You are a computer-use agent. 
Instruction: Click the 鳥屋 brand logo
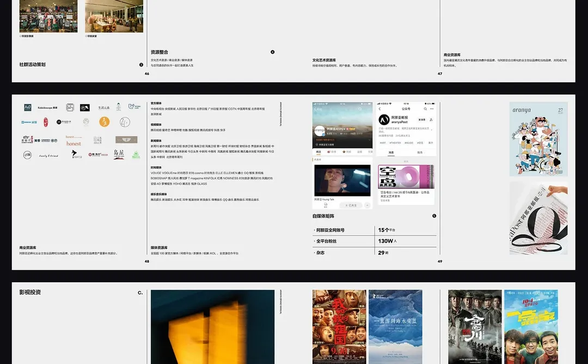[119, 154]
